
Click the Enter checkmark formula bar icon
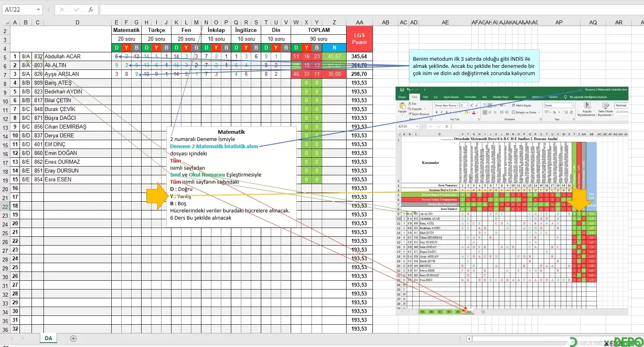[77, 10]
